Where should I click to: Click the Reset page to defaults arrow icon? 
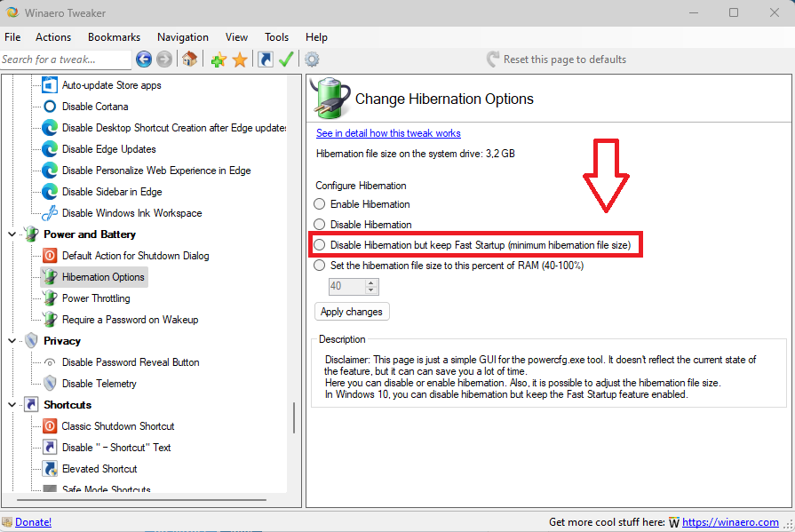pyautogui.click(x=492, y=60)
